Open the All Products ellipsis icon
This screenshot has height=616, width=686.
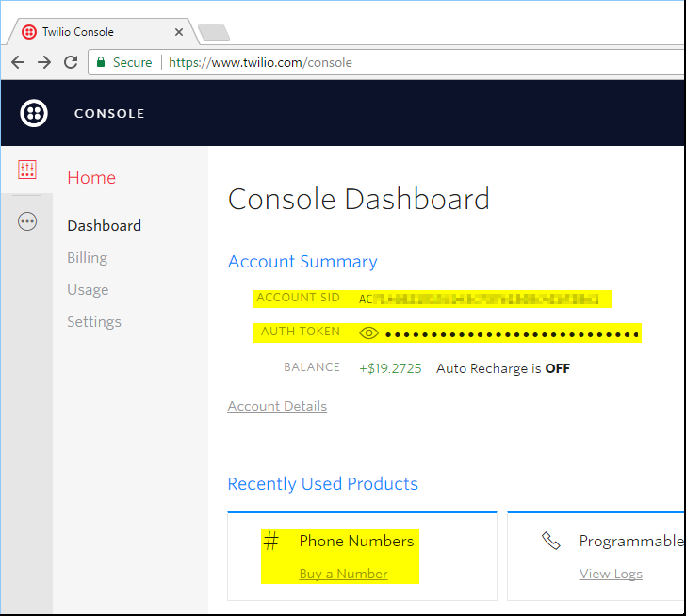point(27,221)
